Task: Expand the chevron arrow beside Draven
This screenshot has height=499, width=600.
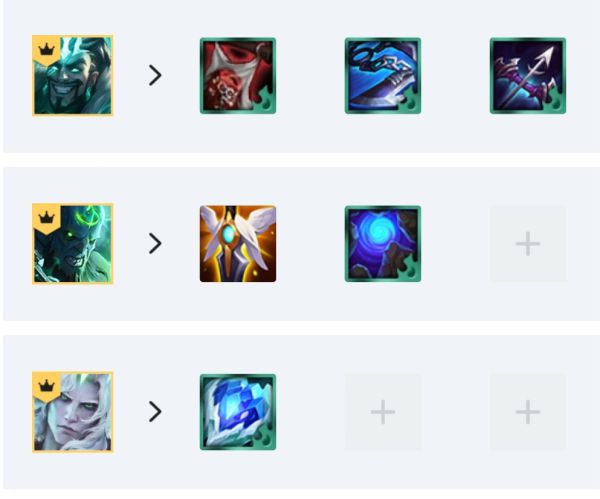Action: pyautogui.click(x=155, y=75)
